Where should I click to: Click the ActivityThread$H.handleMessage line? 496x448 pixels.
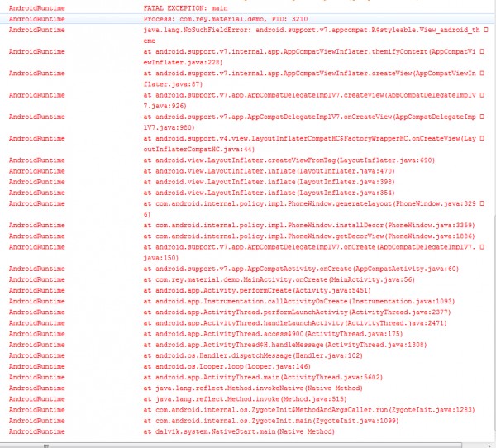tap(285, 345)
